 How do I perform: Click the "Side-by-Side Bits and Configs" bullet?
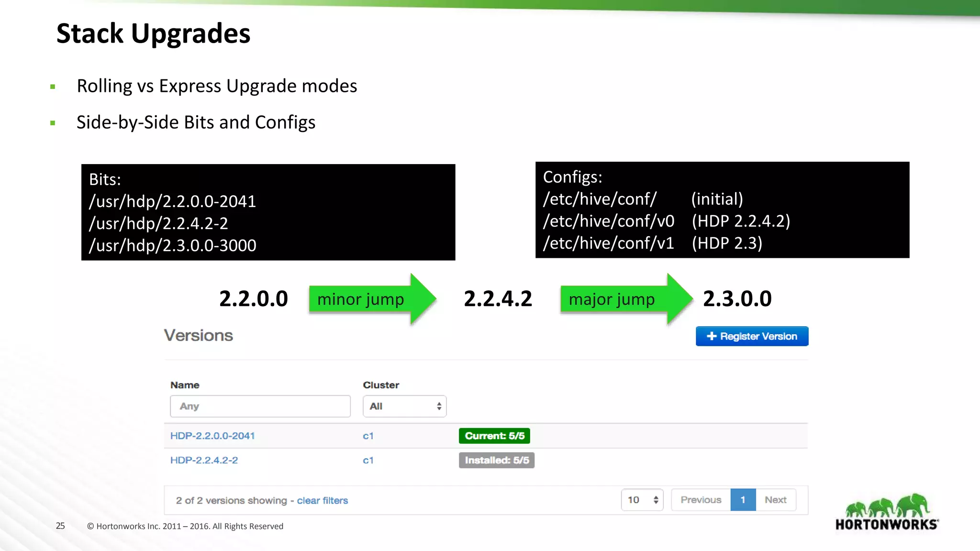pyautogui.click(x=196, y=122)
